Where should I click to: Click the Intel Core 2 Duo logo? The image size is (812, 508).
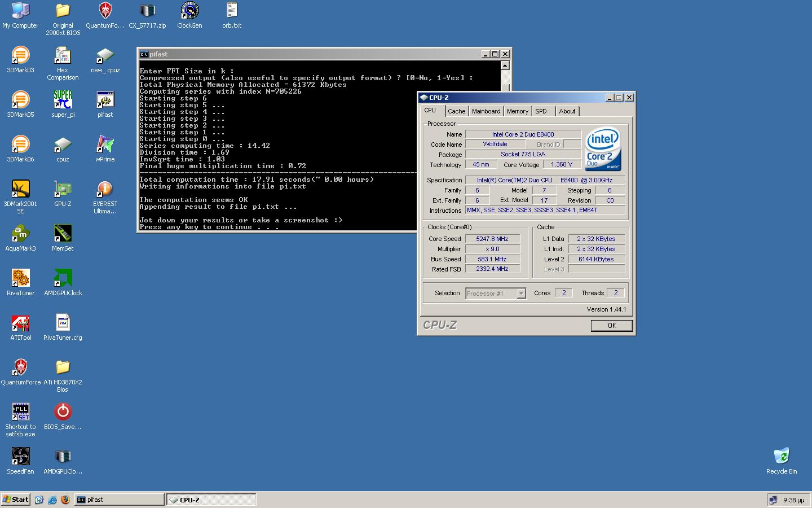[x=603, y=149]
